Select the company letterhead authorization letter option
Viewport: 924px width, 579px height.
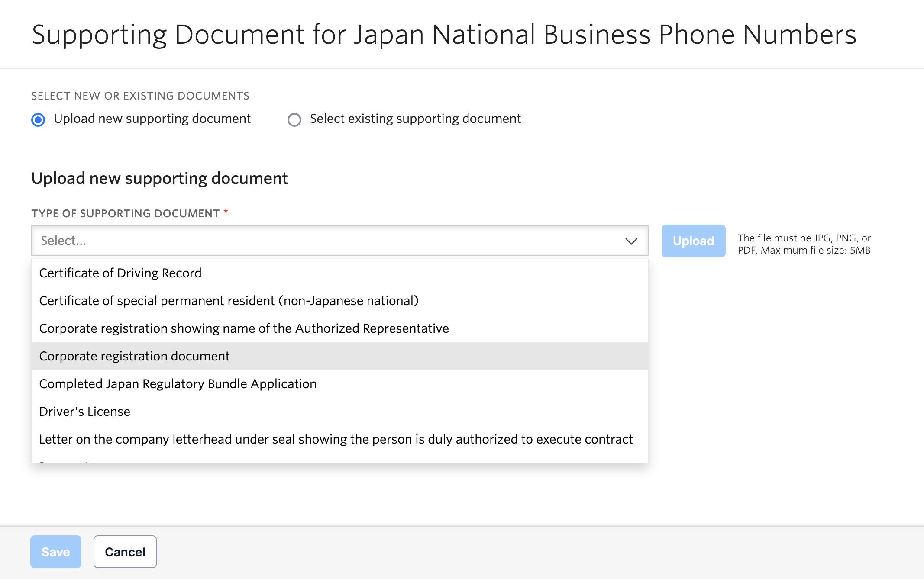tap(336, 439)
